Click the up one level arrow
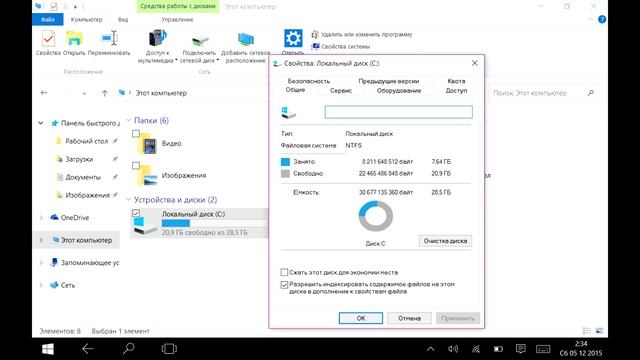The width and height of the screenshot is (640, 360). (104, 93)
